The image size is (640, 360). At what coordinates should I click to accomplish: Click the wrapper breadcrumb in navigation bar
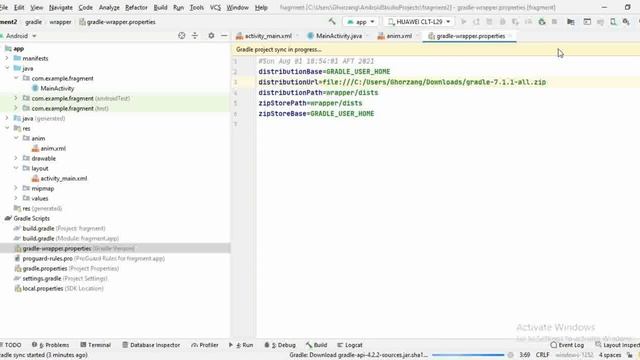[60, 22]
